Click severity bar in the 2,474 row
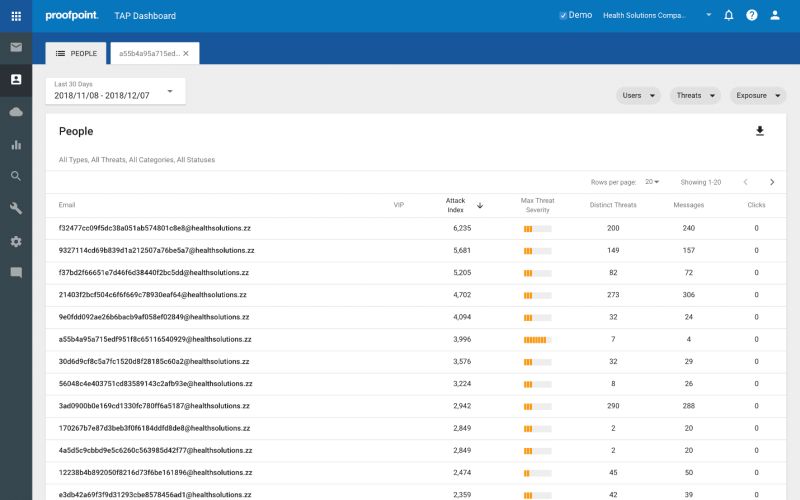 click(x=537, y=473)
